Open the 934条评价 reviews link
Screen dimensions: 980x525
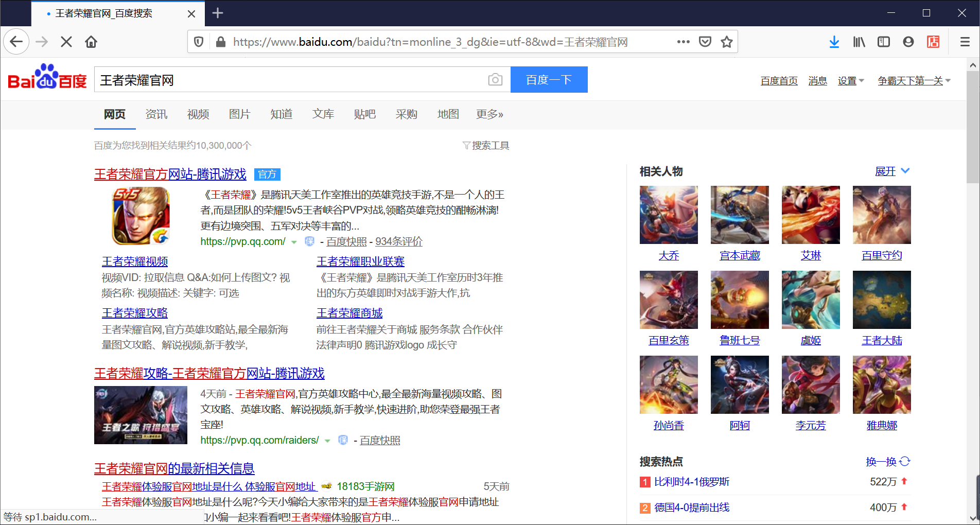(399, 241)
